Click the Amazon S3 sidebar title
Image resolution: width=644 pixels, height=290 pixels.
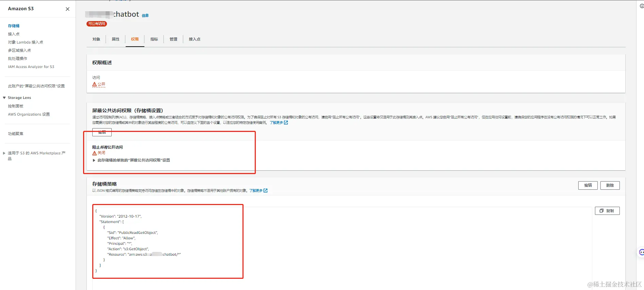[21, 8]
